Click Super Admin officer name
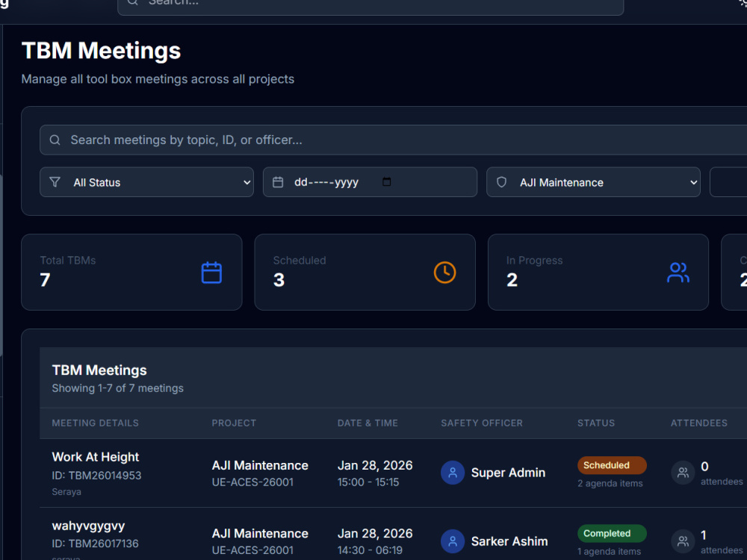Screen dimensions: 747x560 508,473
